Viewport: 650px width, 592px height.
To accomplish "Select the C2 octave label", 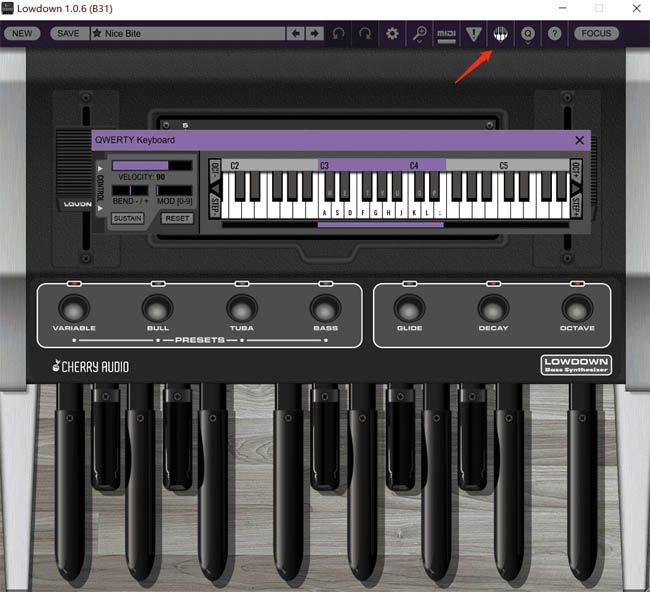I will tap(235, 166).
